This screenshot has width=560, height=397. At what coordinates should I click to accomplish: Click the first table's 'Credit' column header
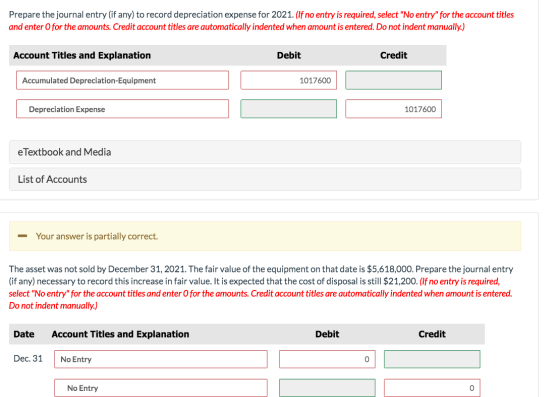tap(394, 55)
